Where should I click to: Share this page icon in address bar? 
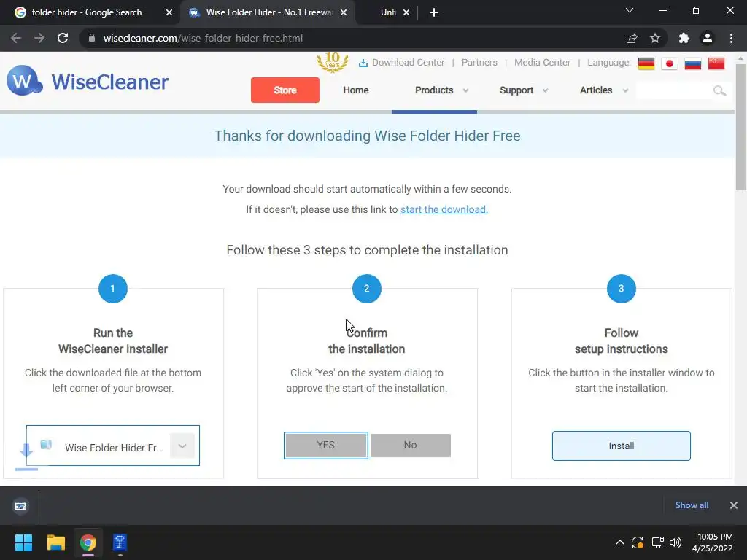(632, 38)
